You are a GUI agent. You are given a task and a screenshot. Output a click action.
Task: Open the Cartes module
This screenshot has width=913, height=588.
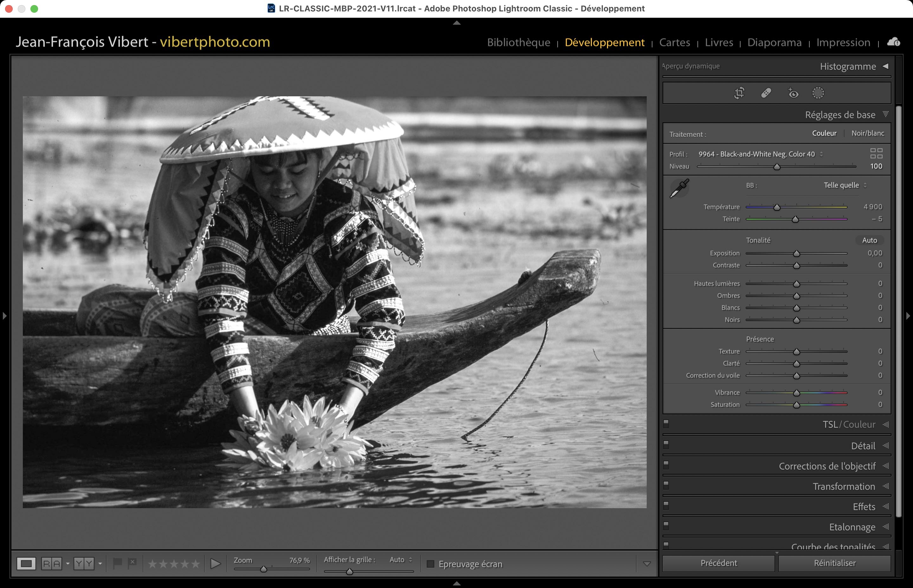click(674, 42)
